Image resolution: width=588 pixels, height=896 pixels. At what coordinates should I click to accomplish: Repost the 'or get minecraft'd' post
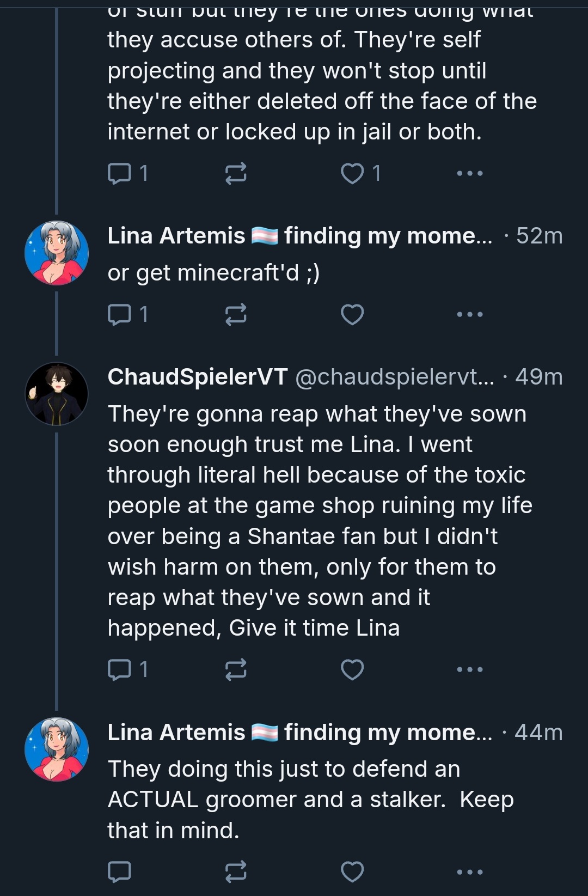click(x=236, y=314)
